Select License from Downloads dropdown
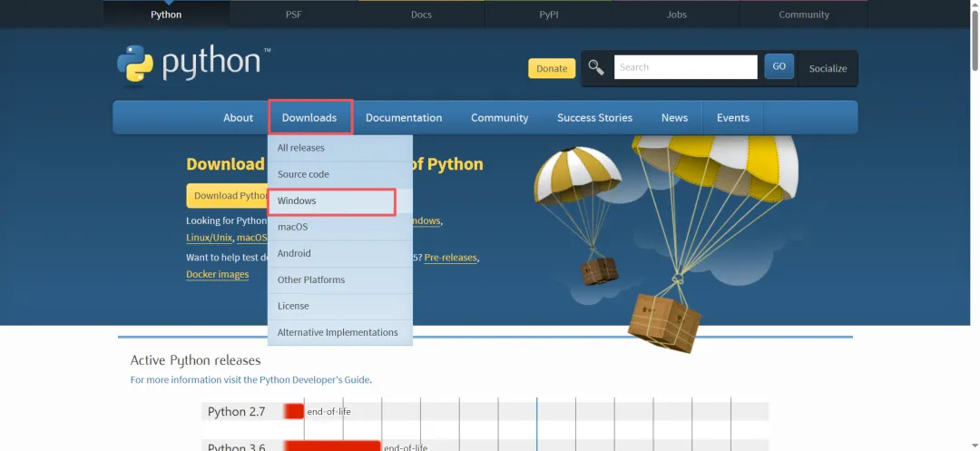The width and height of the screenshot is (980, 451). point(340,306)
